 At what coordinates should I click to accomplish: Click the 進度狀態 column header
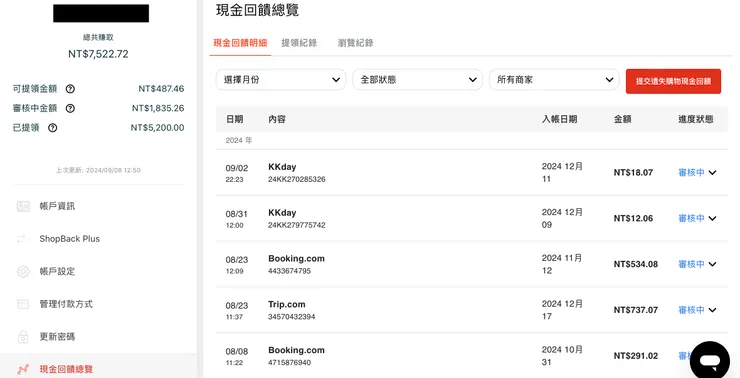(x=696, y=119)
